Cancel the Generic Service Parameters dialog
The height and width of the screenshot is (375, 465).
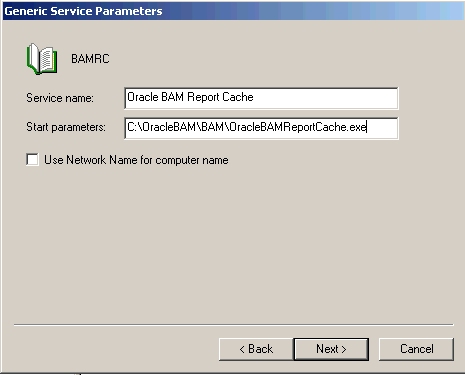pos(416,349)
